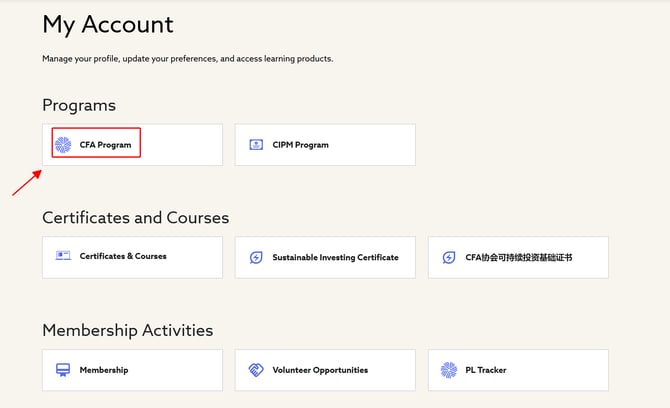Open the CFA协会可持续投资基础证书 label
This screenshot has height=408, width=670.
(x=519, y=257)
